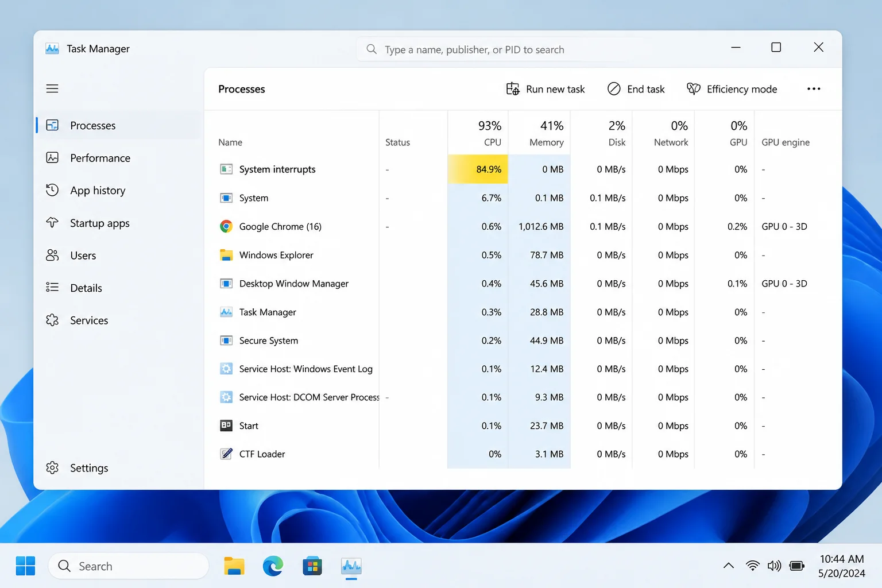The image size is (882, 588).
Task: Click the Services puzzle icon
Action: (52, 320)
